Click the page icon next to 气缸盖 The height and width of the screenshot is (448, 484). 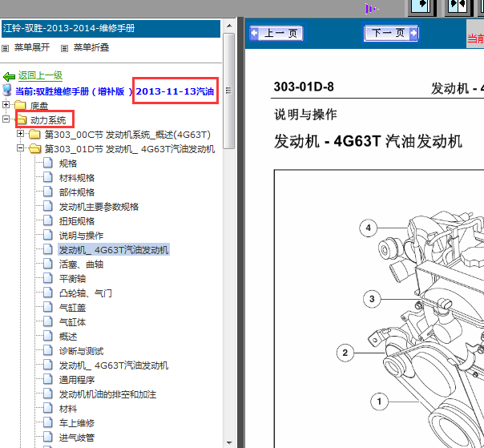coord(48,307)
